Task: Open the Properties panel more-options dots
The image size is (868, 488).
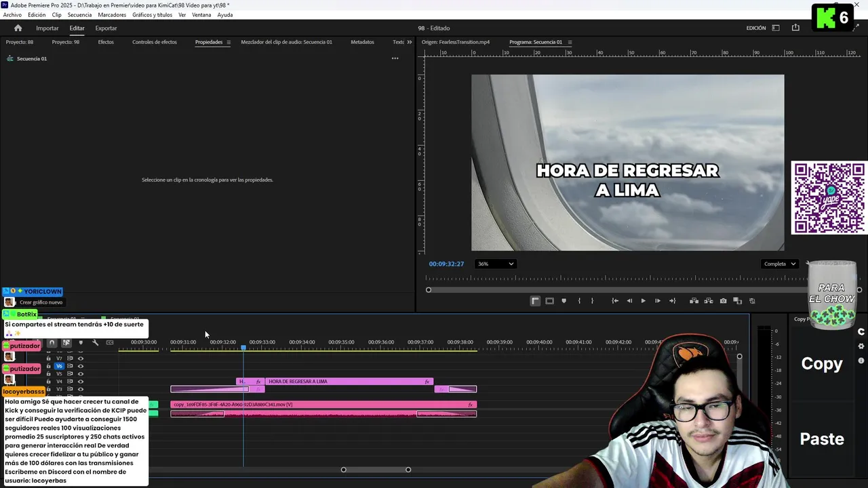Action: pos(395,58)
